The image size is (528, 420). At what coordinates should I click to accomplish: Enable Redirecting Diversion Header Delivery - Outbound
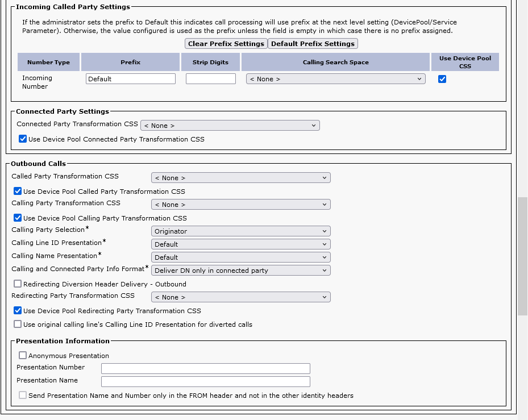pos(18,284)
